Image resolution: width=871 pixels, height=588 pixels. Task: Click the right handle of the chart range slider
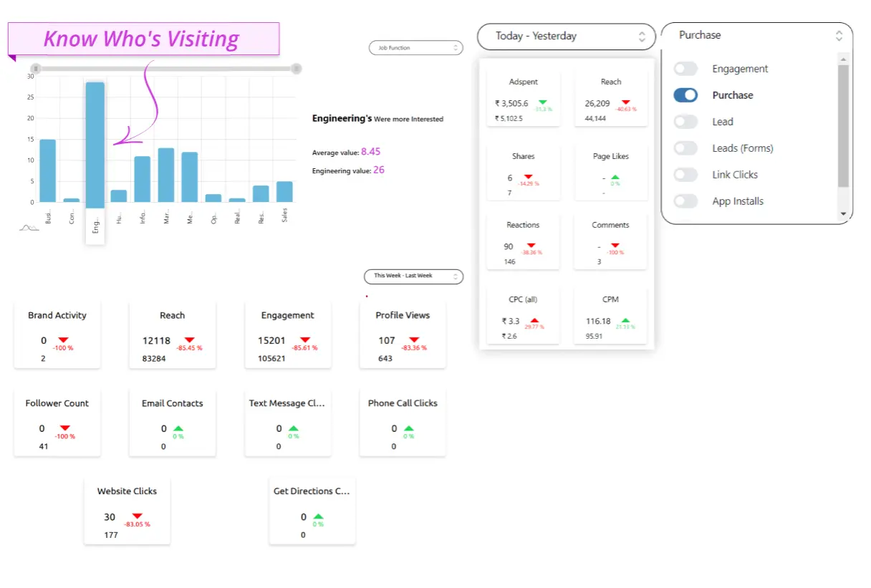point(296,69)
